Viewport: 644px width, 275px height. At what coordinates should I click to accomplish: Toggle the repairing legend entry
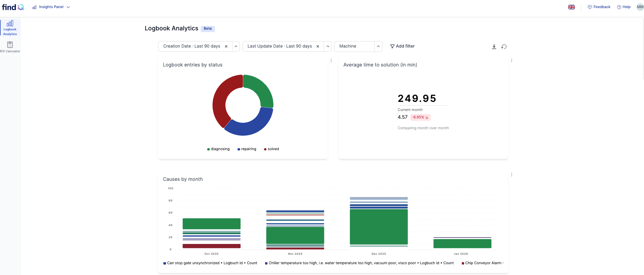[247, 149]
